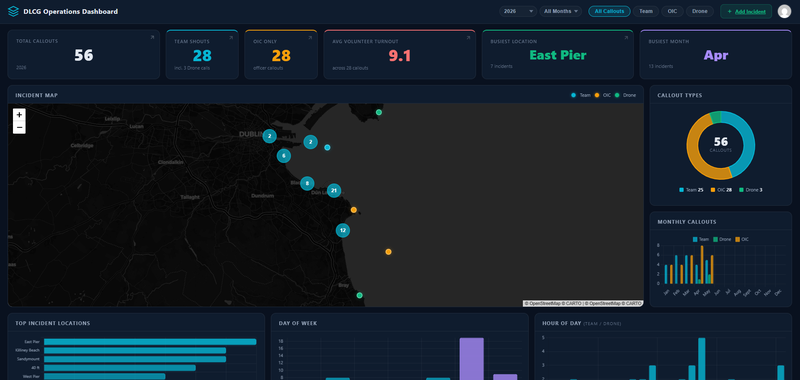The height and width of the screenshot is (380, 800).
Task: Click the single cyan Team map marker
Action: point(327,147)
